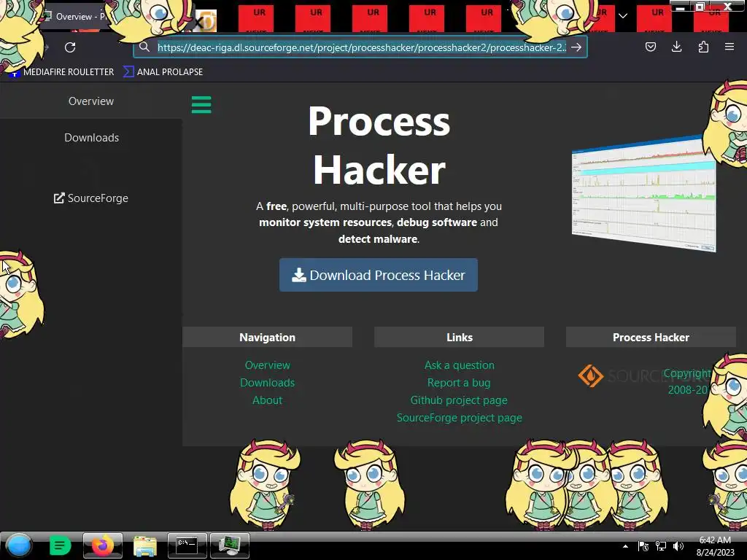Select Overview in the left sidebar
Image resolution: width=747 pixels, height=560 pixels.
click(x=91, y=101)
